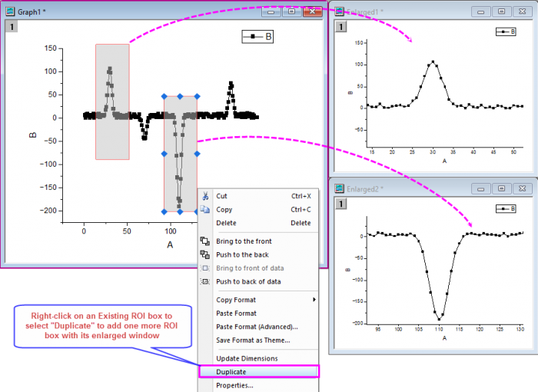The height and width of the screenshot is (392, 538).
Task: Open Properties... from the context menu
Action: coord(234,385)
